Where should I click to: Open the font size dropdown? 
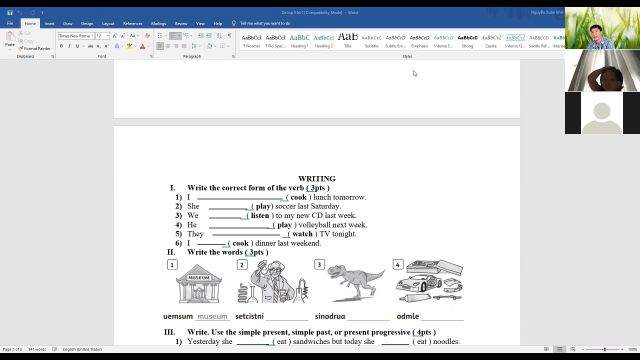click(x=102, y=36)
